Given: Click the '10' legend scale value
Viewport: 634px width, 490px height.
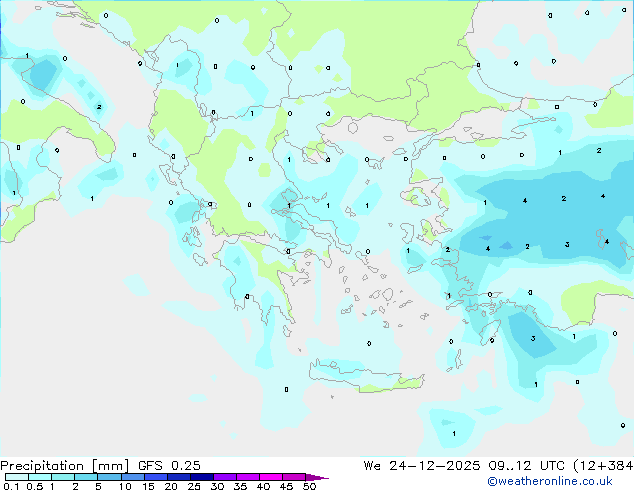Looking at the screenshot, I should pos(125,486).
